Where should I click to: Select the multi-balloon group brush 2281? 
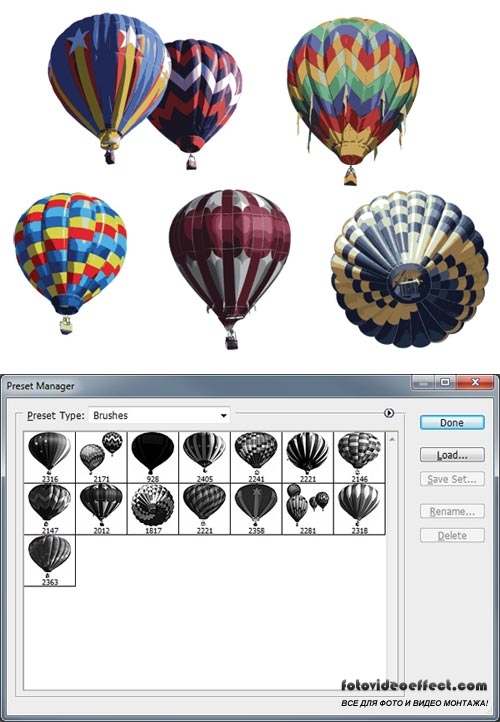[x=308, y=509]
